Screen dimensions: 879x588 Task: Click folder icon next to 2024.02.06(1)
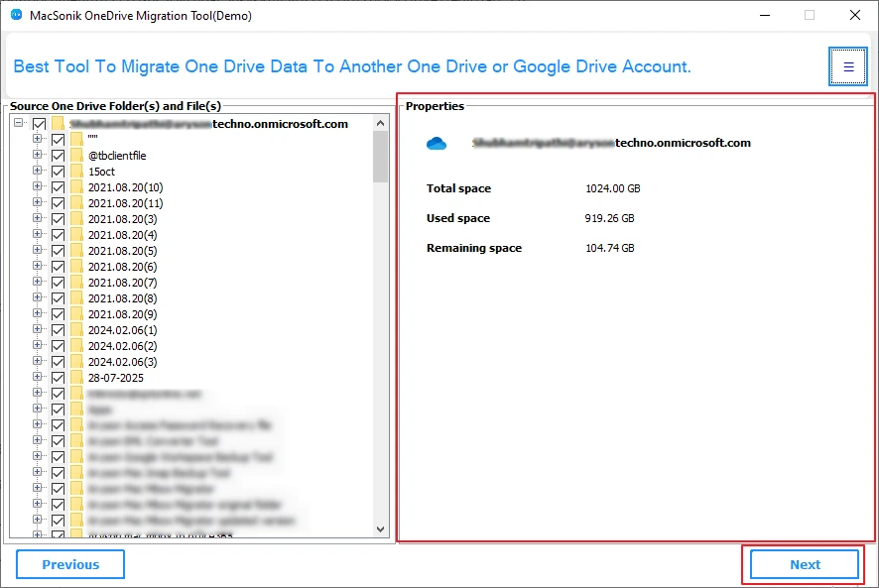click(x=77, y=330)
